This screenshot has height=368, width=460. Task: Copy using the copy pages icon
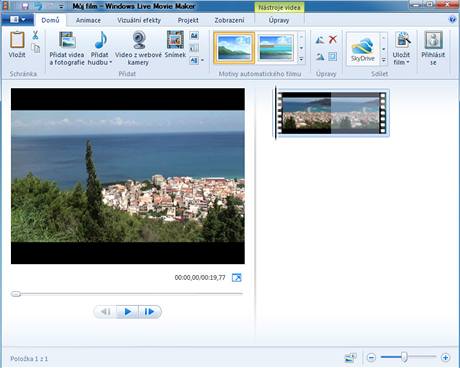coord(35,48)
